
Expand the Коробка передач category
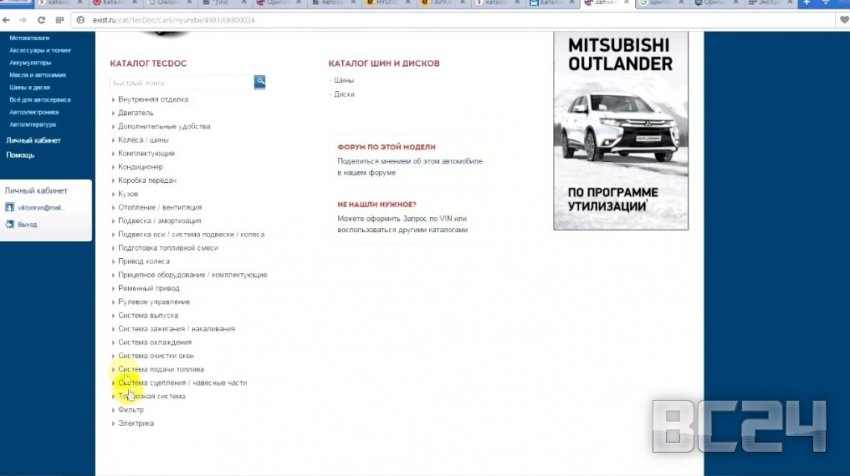[146, 181]
